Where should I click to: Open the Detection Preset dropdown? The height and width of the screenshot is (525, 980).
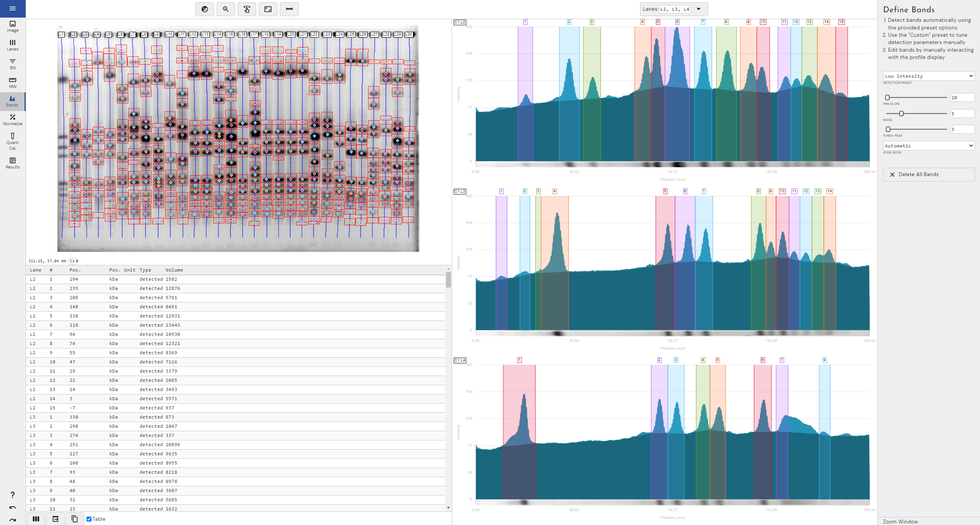pos(928,76)
